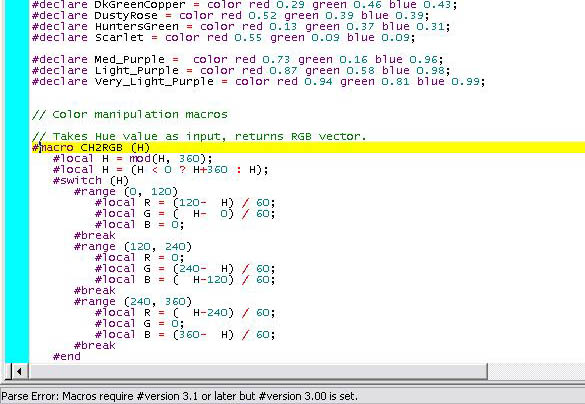The width and height of the screenshot is (585, 404).
Task: Click the HuntersGreen identifier
Action: [137, 26]
